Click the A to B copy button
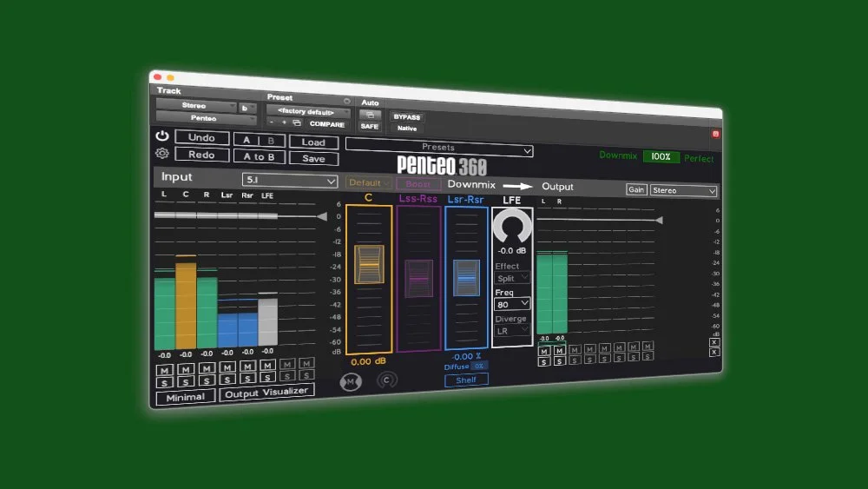Image resolution: width=868 pixels, height=489 pixels. tap(259, 156)
